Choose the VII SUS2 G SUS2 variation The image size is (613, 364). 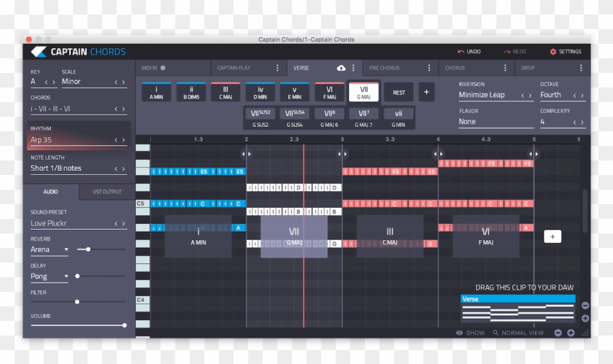point(260,118)
